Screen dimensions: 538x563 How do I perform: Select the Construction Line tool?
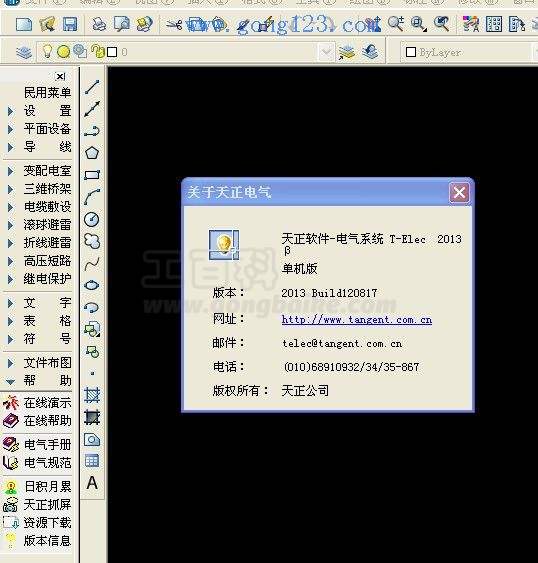92,109
